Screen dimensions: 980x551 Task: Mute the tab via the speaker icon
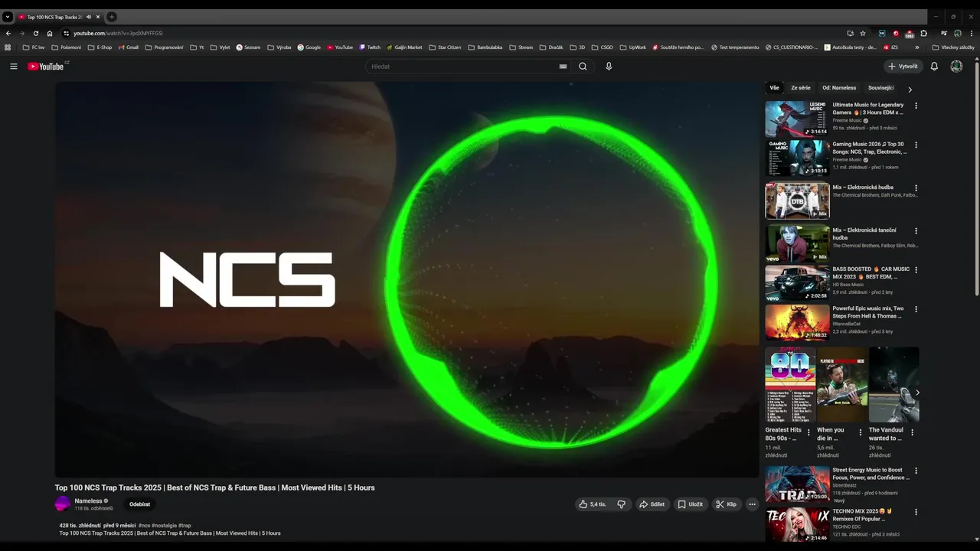coord(89,17)
